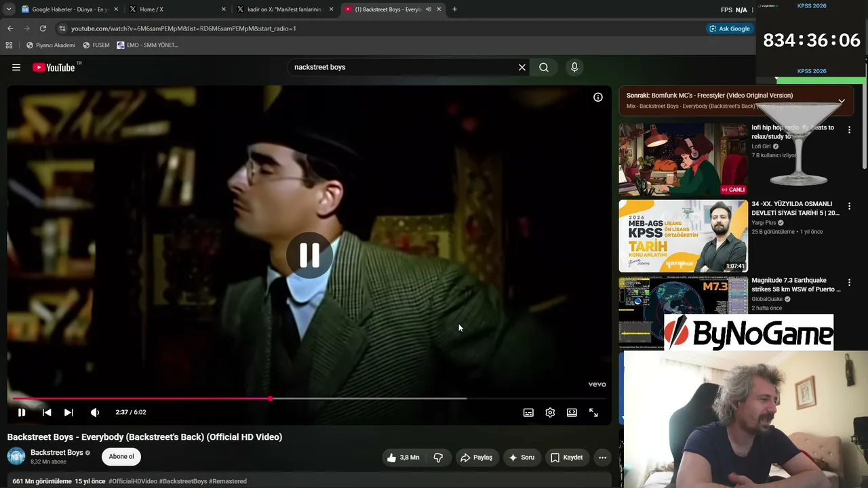Toggle subtitles on the video
The width and height of the screenshot is (868, 488).
pos(528,412)
